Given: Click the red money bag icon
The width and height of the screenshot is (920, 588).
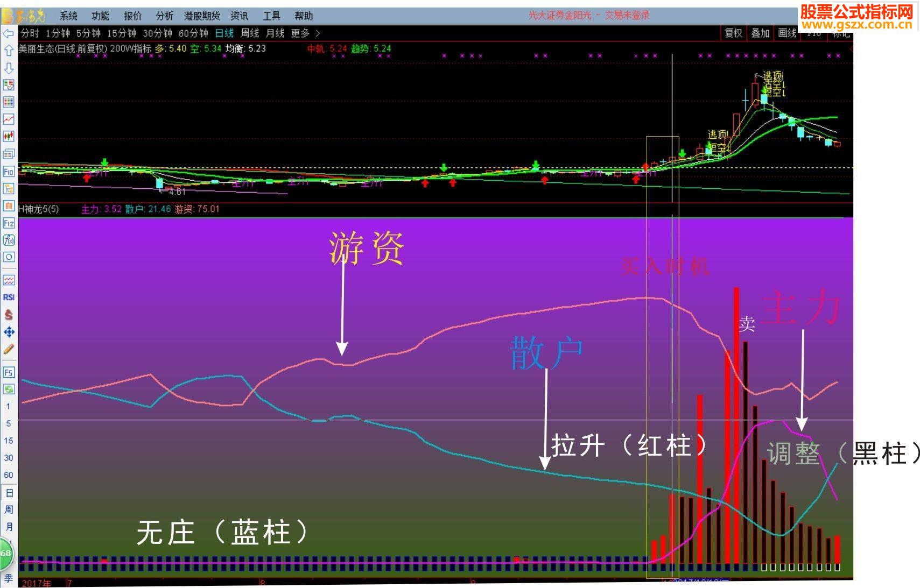Looking at the screenshot, I should (9, 315).
